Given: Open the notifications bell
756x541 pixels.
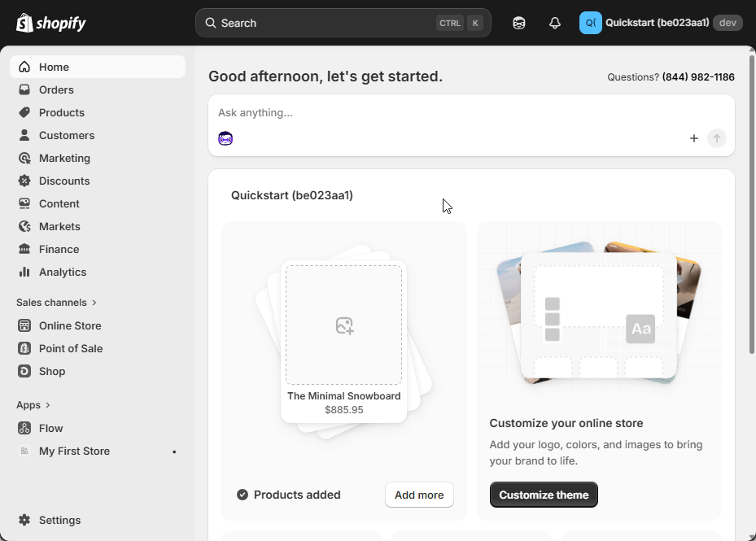Looking at the screenshot, I should pos(555,23).
